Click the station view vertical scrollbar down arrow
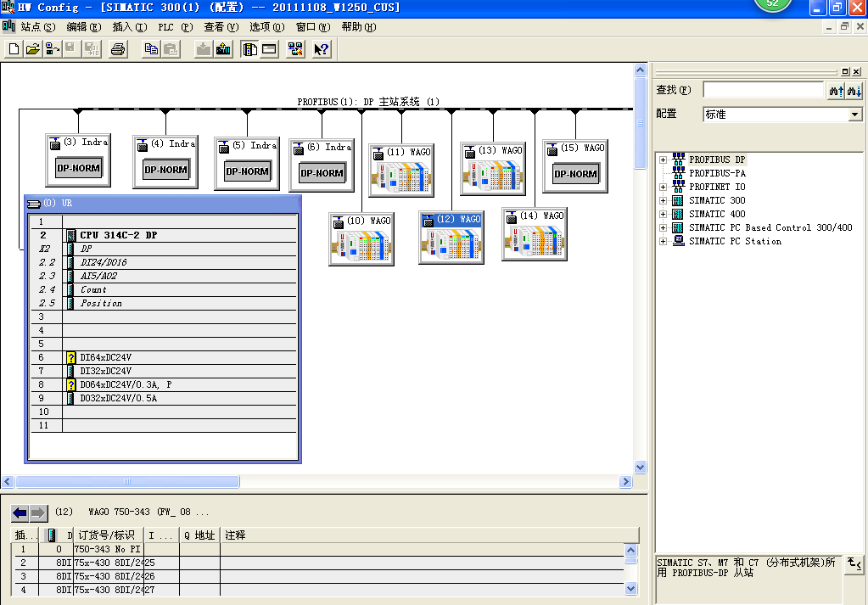 click(x=640, y=468)
